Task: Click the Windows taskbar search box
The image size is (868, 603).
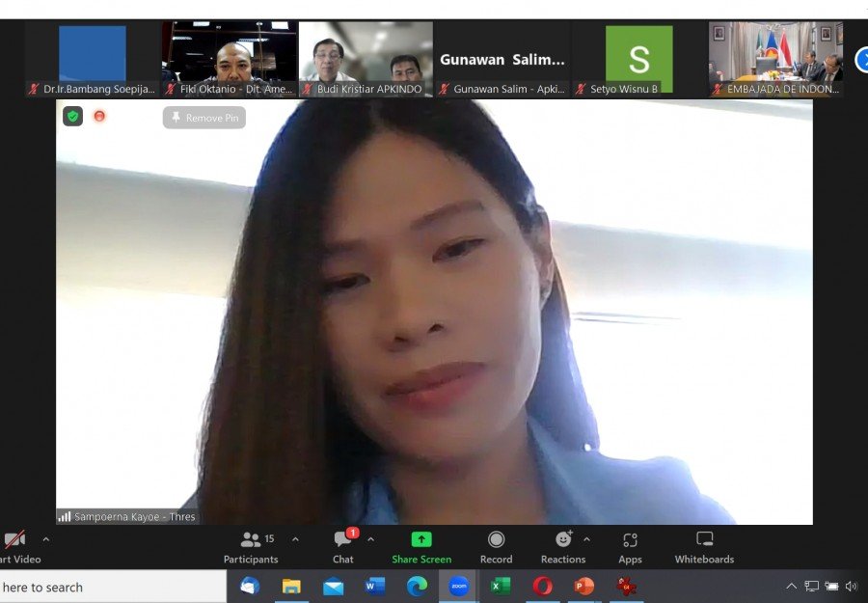Action: pos(106,587)
